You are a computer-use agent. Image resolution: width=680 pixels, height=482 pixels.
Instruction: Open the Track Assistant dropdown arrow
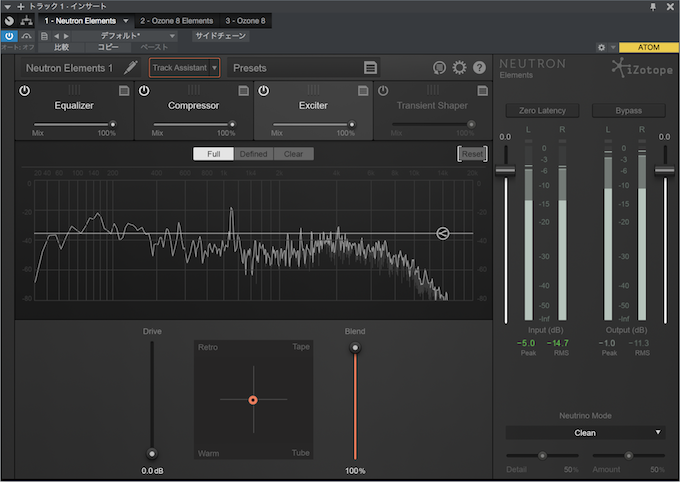pos(214,68)
